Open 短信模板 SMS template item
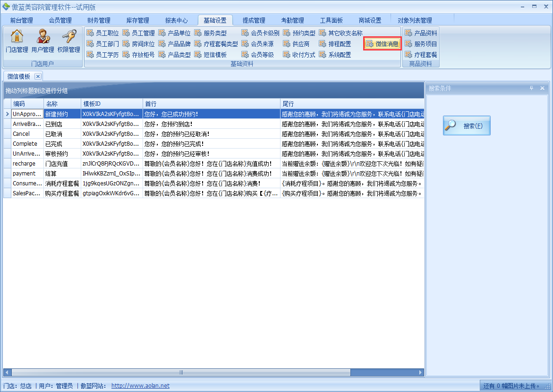This screenshot has width=553, height=392. pos(211,55)
